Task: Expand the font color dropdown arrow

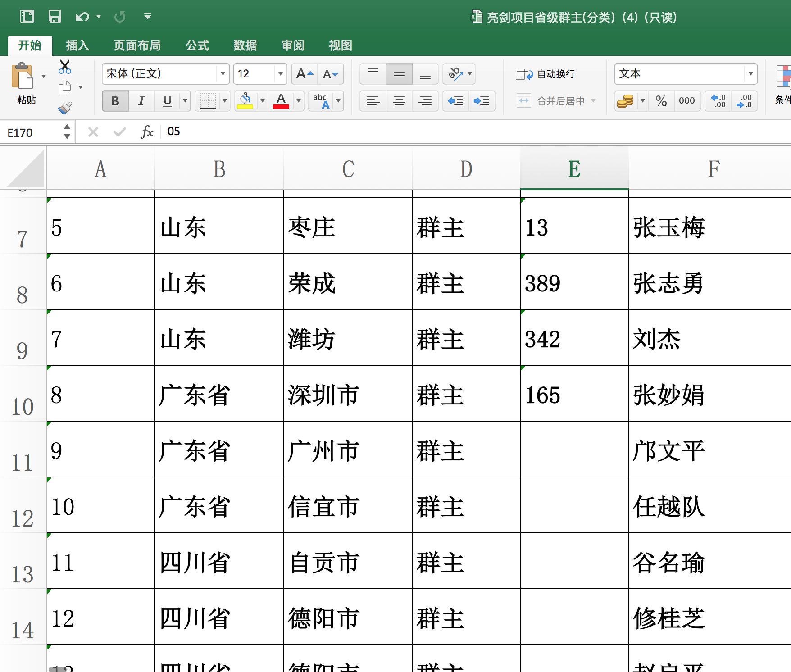Action: 299,101
